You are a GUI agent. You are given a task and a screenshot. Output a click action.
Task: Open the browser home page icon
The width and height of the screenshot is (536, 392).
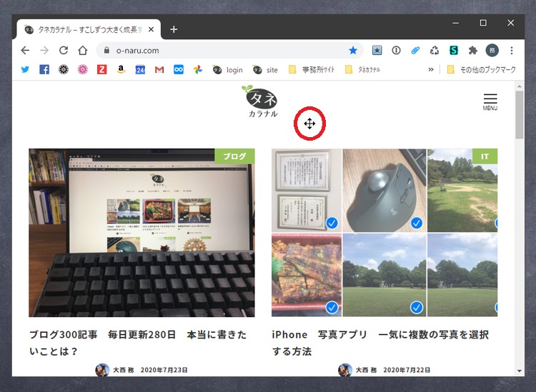83,51
